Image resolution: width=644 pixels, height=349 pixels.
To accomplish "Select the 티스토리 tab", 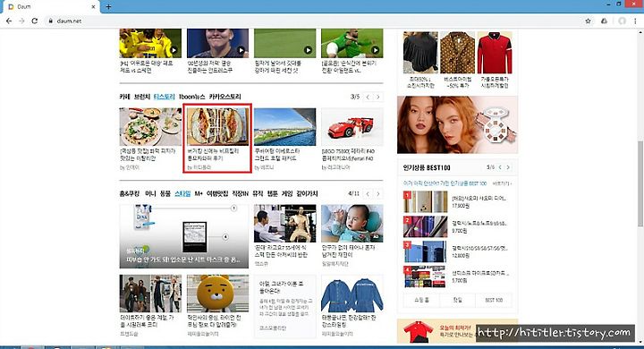I will point(165,97).
